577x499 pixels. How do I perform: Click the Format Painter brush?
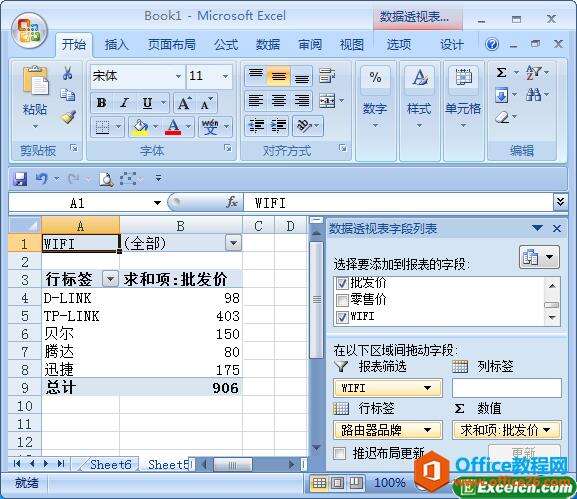68,117
